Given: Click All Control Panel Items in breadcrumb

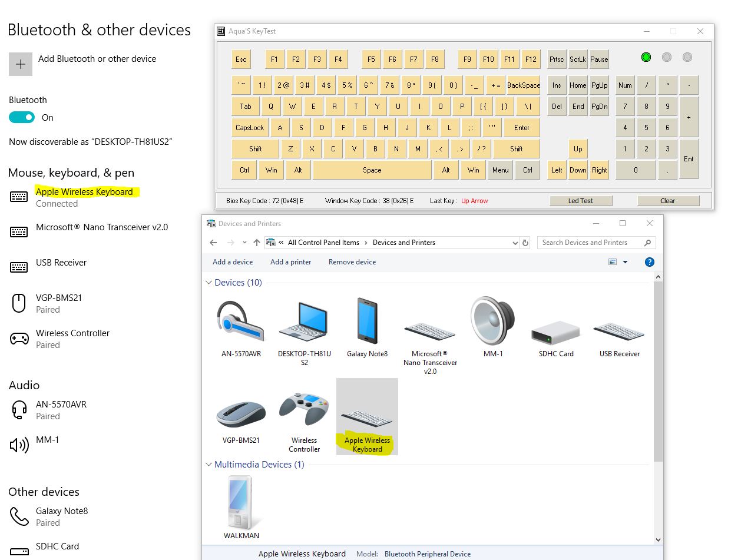Looking at the screenshot, I should pyautogui.click(x=323, y=243).
